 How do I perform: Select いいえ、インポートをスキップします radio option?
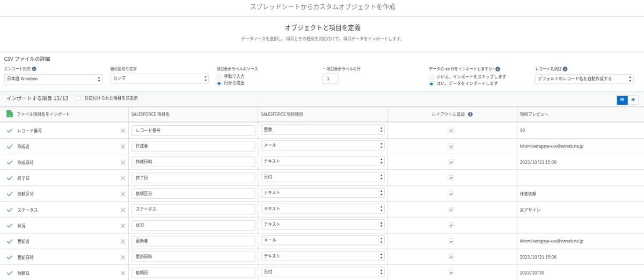(431, 76)
